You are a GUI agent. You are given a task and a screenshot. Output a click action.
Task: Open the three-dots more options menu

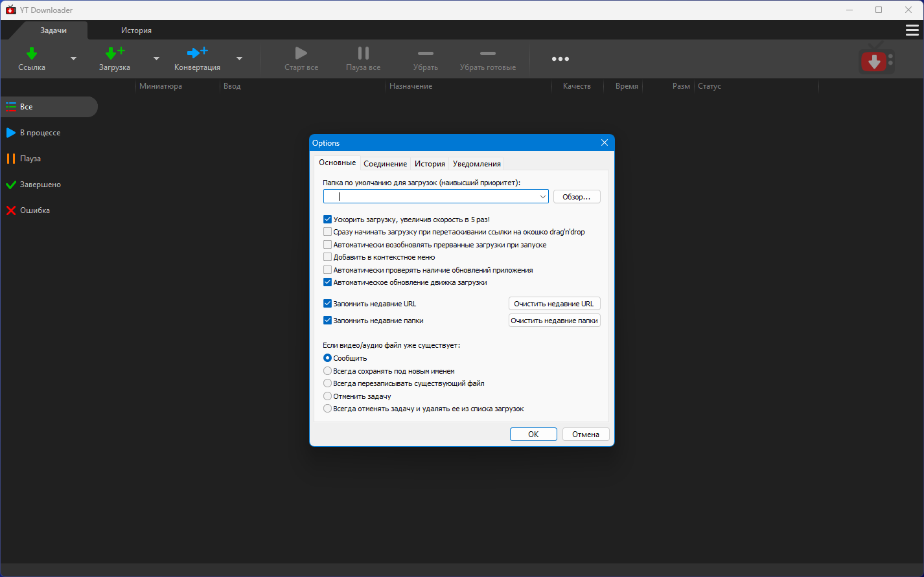[560, 59]
